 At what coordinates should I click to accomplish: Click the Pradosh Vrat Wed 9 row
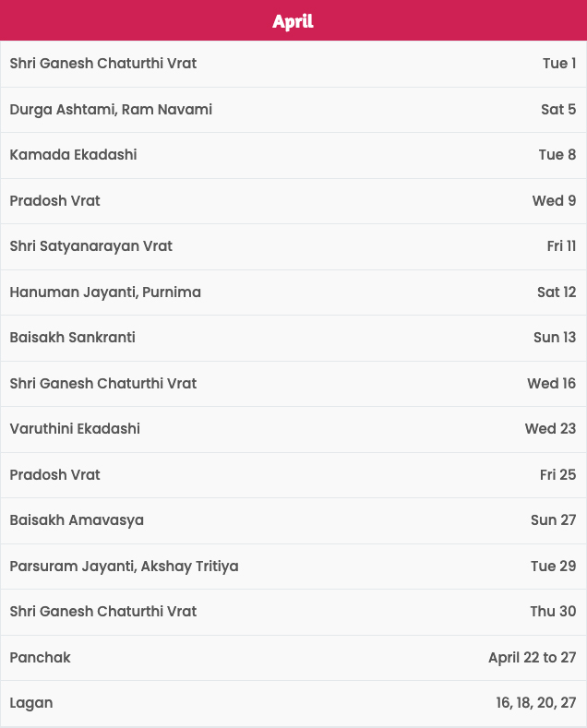(293, 201)
